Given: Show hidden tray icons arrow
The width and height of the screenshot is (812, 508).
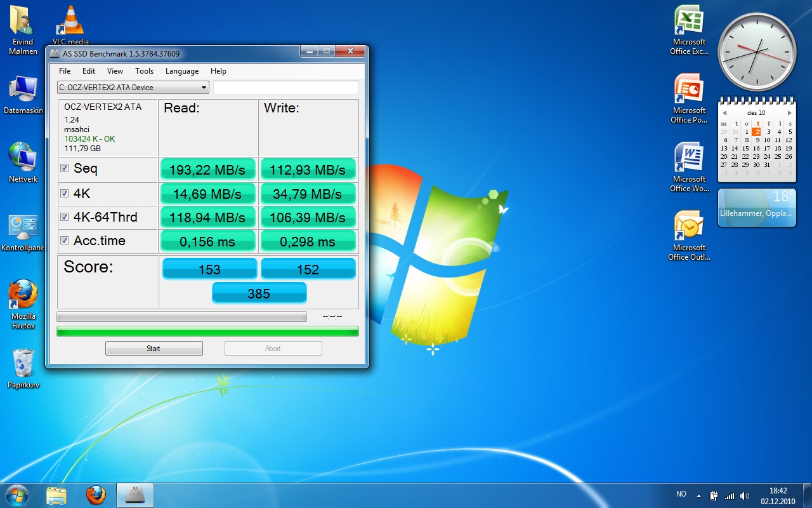Looking at the screenshot, I should tap(699, 495).
